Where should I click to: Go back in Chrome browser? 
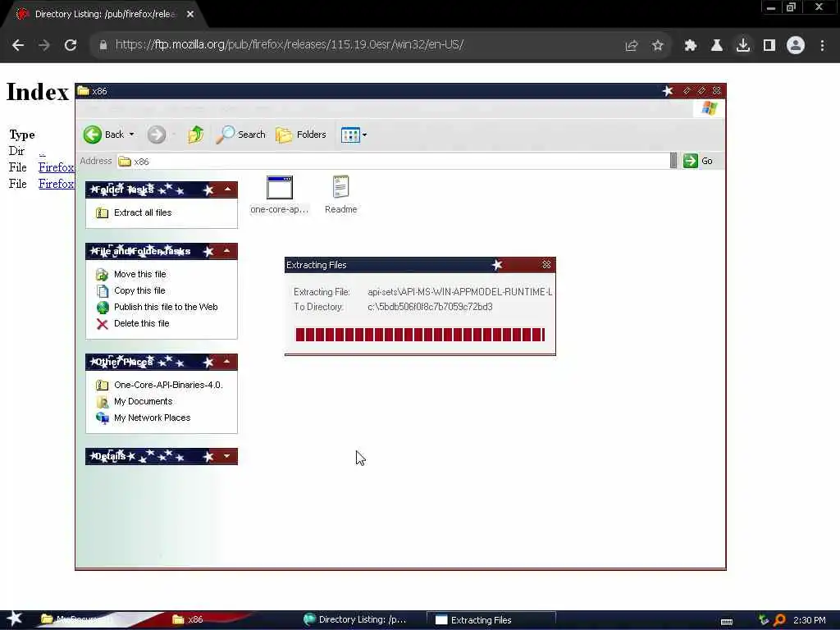point(18,45)
